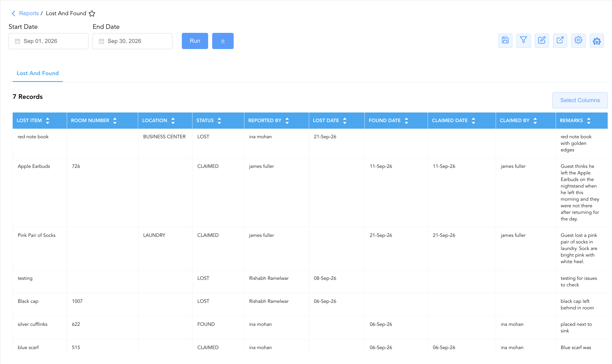Click the back chevron beside Reports
This screenshot has height=364, width=612.
coord(14,13)
